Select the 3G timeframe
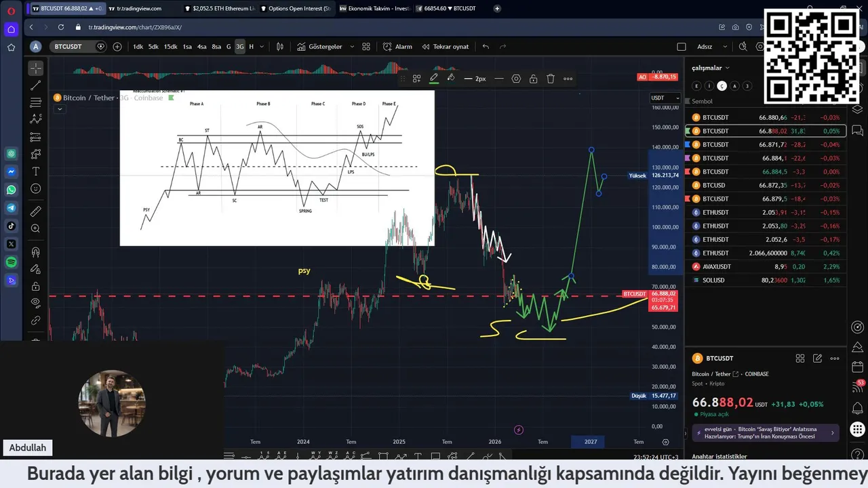This screenshot has height=488, width=868. tap(240, 47)
